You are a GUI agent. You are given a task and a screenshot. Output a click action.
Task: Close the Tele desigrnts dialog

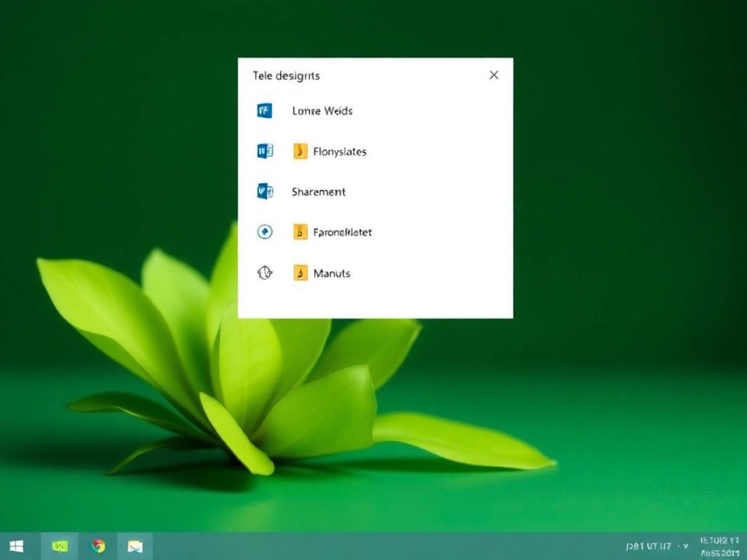(494, 75)
